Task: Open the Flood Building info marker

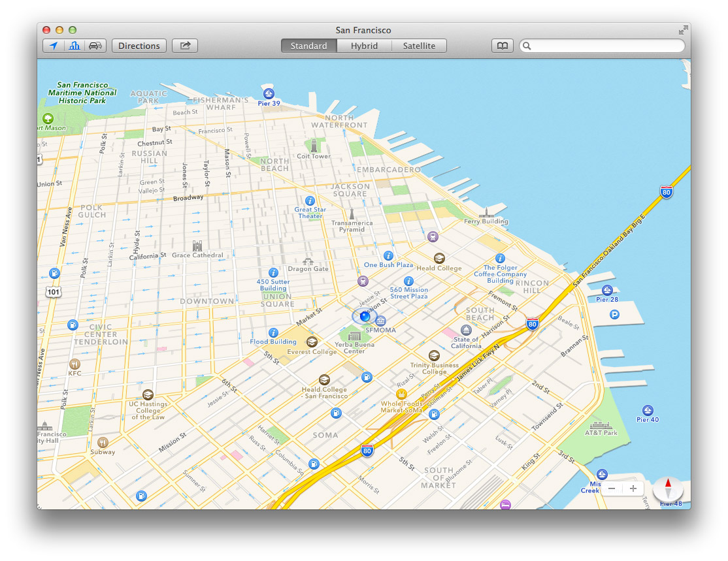Action: click(x=273, y=332)
